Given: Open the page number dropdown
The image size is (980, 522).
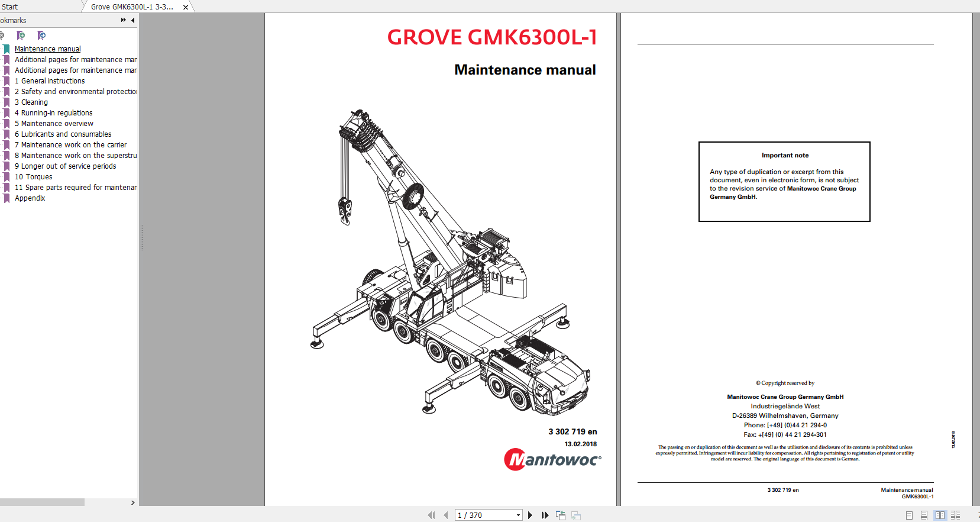Looking at the screenshot, I should pos(518,515).
